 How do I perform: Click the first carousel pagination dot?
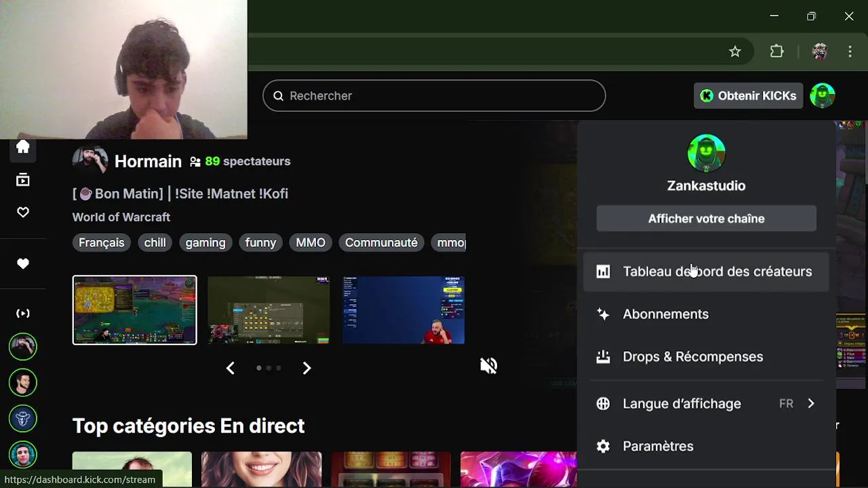point(258,368)
